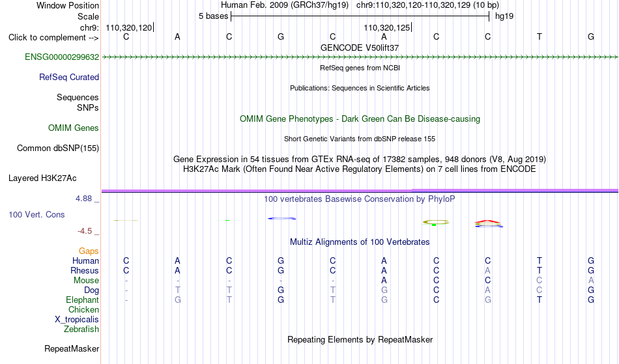Click the Human row T base
619x364 pixels.
coord(540,261)
